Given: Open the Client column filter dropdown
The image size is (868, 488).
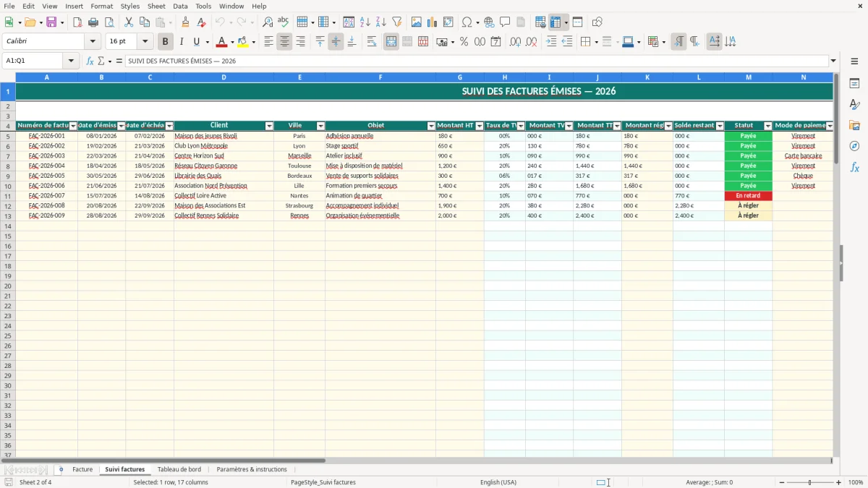Looking at the screenshot, I should click(x=269, y=126).
